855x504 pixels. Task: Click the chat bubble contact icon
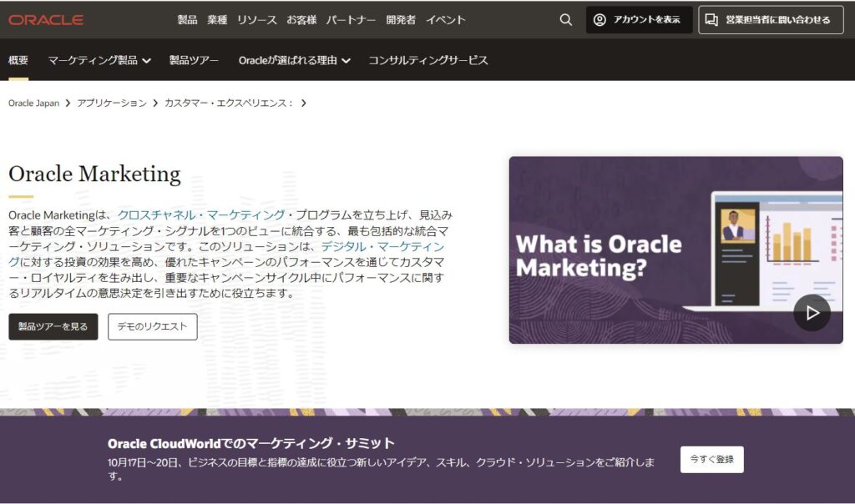click(x=711, y=20)
